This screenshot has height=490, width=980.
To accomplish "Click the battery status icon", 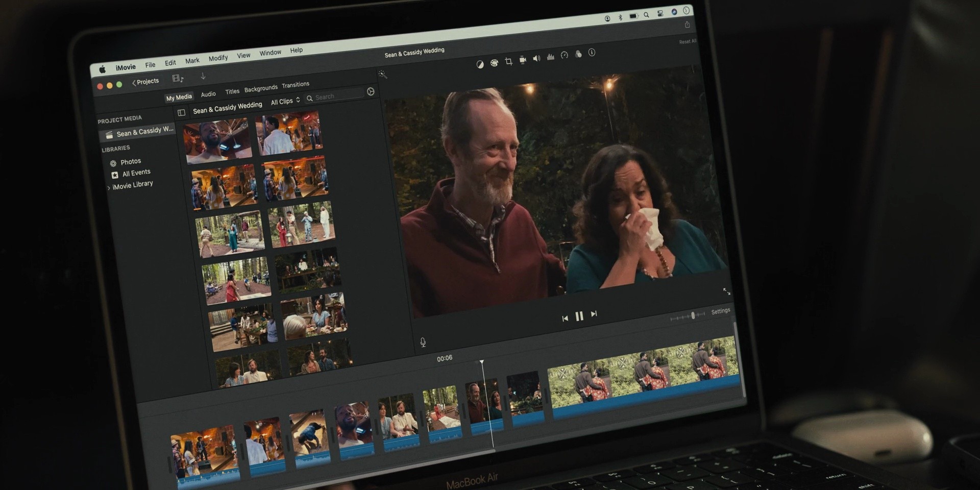I will [633, 16].
